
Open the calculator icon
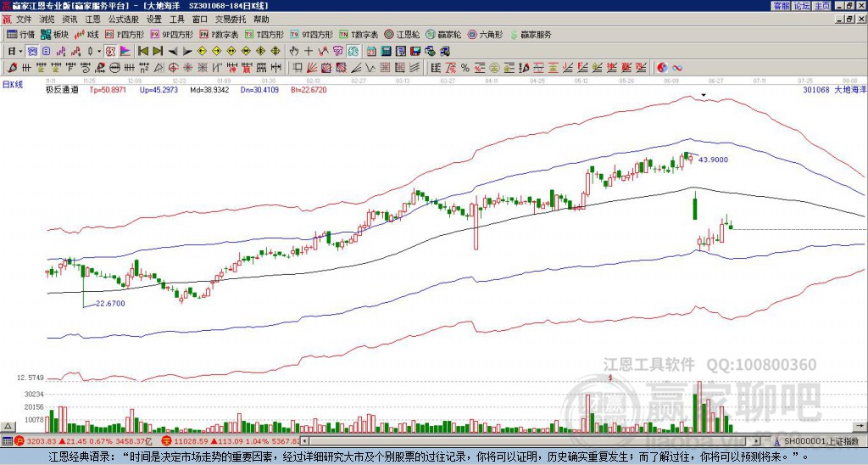pyautogui.click(x=387, y=52)
